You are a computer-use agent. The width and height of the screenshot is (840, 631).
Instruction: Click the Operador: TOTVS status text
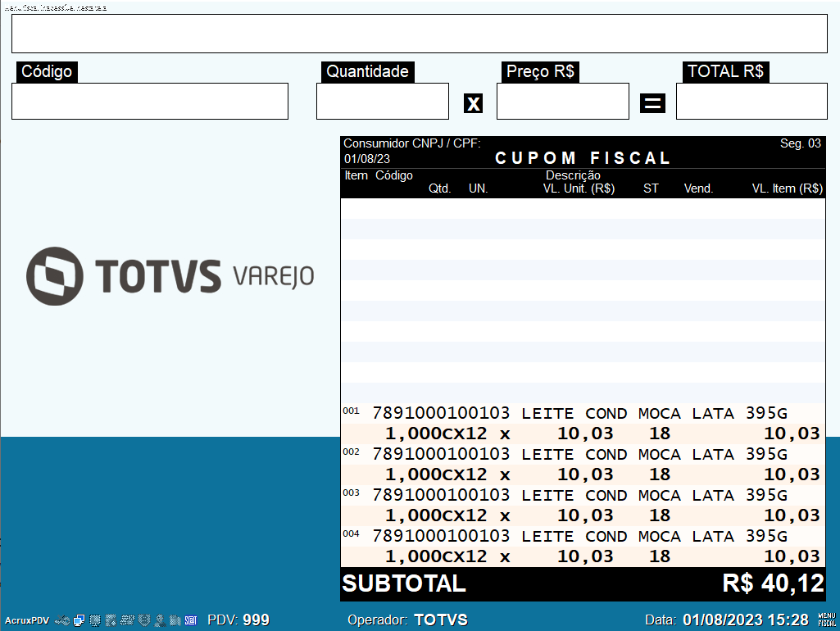[x=407, y=620]
